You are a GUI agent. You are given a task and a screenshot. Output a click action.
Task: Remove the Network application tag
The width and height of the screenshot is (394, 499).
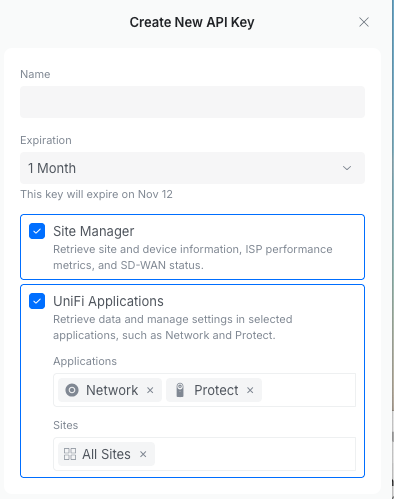150,390
